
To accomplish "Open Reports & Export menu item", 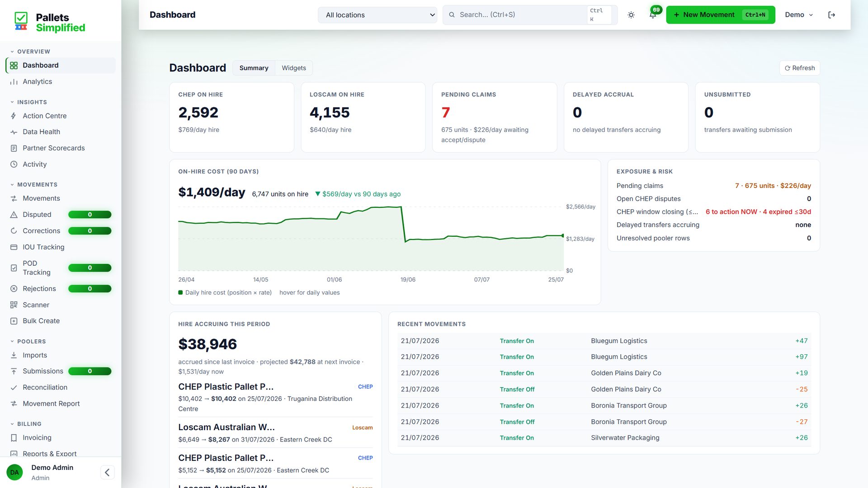I will [x=61, y=454].
